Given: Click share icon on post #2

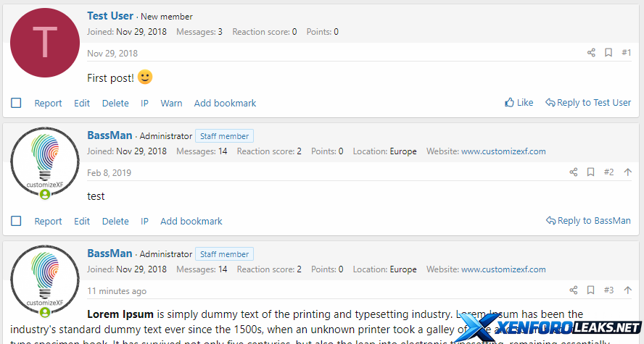Looking at the screenshot, I should 574,172.
